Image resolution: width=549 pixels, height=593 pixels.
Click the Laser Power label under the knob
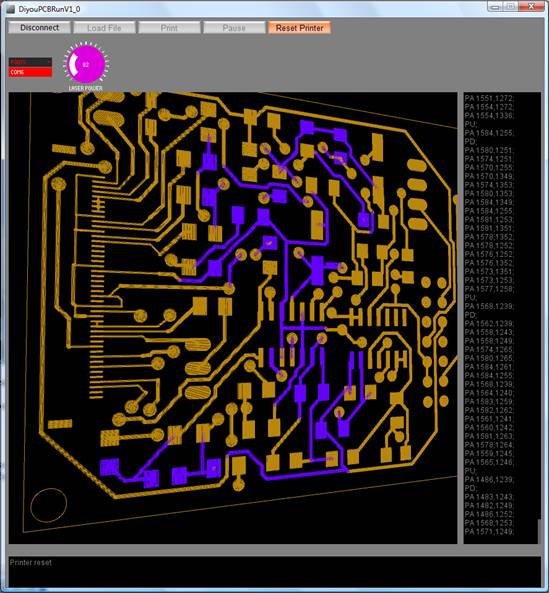(85, 88)
